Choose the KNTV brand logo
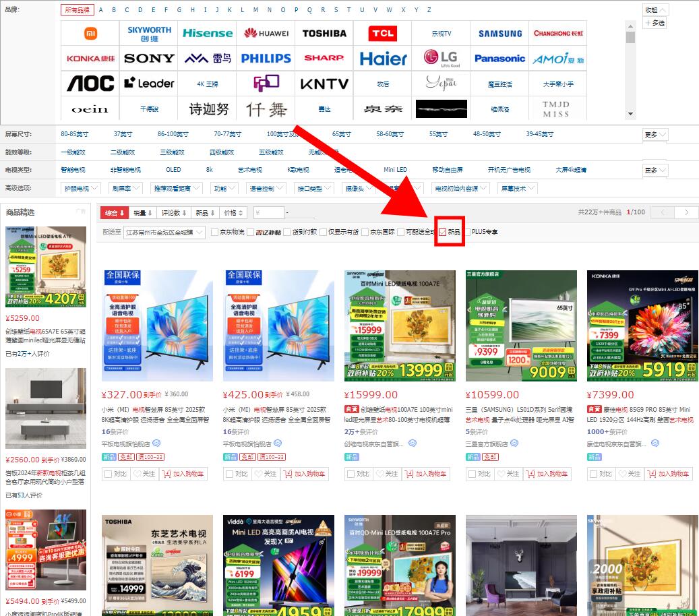Viewport: 699px width, 616px height. click(x=324, y=84)
